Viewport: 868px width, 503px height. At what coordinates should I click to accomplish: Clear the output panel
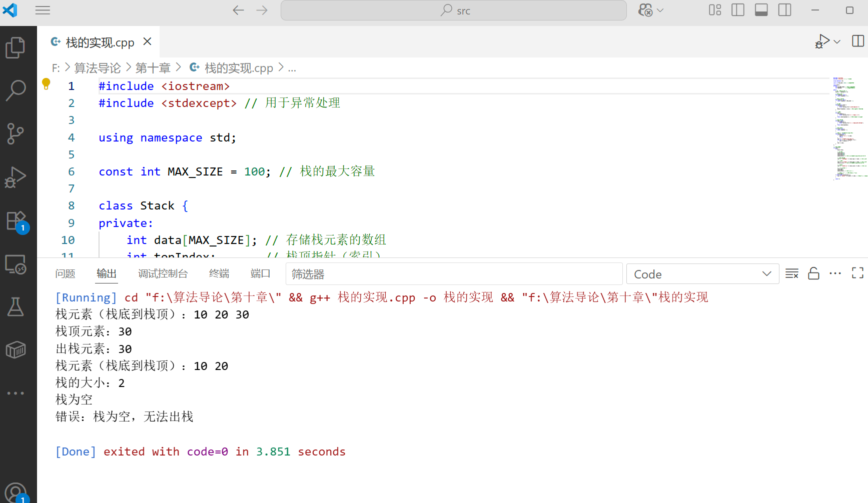pyautogui.click(x=792, y=273)
